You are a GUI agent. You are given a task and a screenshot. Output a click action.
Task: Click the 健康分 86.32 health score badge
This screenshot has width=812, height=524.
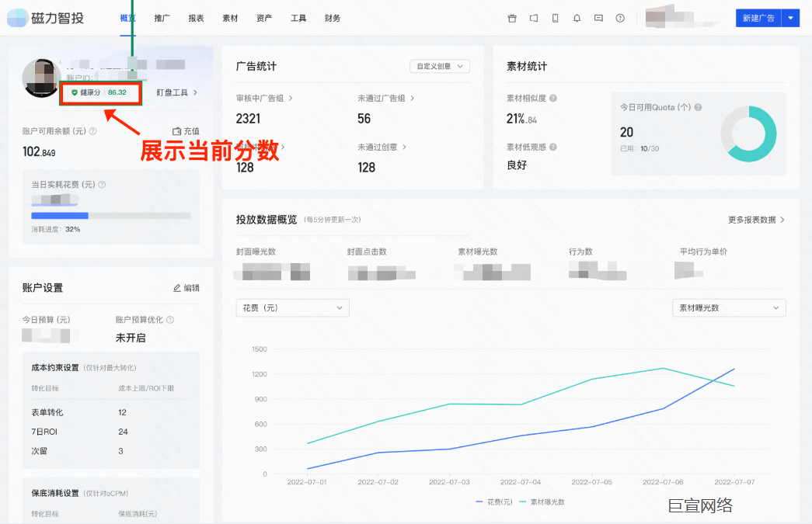pyautogui.click(x=100, y=92)
